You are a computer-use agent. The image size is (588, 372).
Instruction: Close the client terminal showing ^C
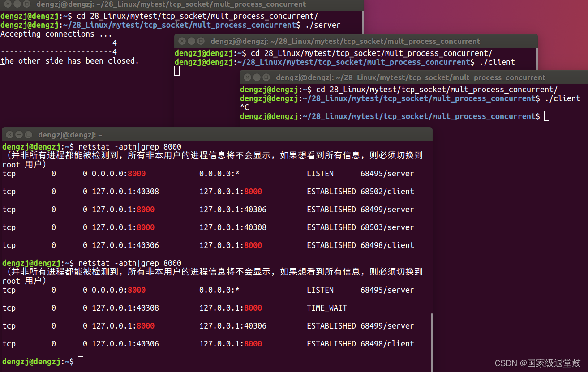(x=247, y=77)
